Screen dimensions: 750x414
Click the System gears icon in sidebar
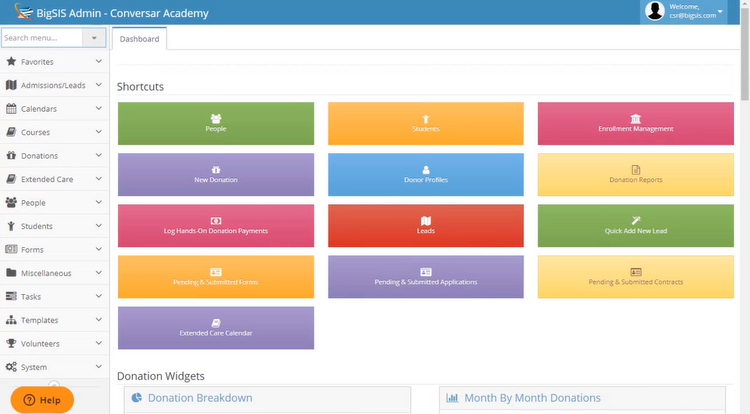pos(11,367)
